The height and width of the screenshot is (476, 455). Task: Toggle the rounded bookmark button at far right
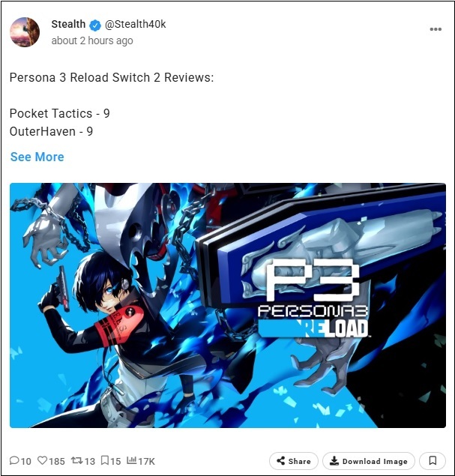433,461
